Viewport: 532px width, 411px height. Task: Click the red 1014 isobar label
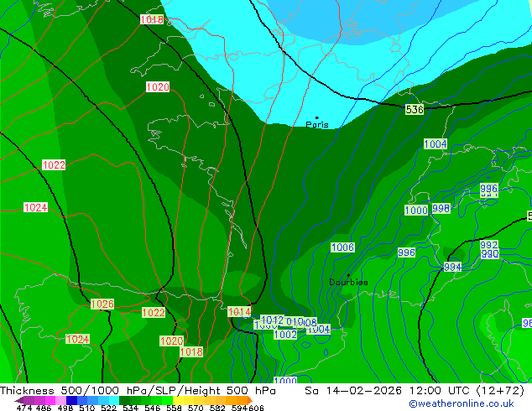click(239, 312)
